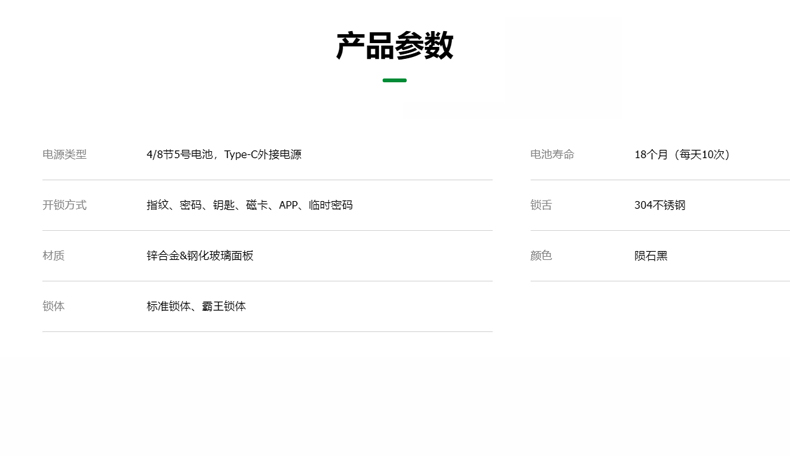Click the 霸王锁体 text
790x456 pixels.
pos(224,306)
